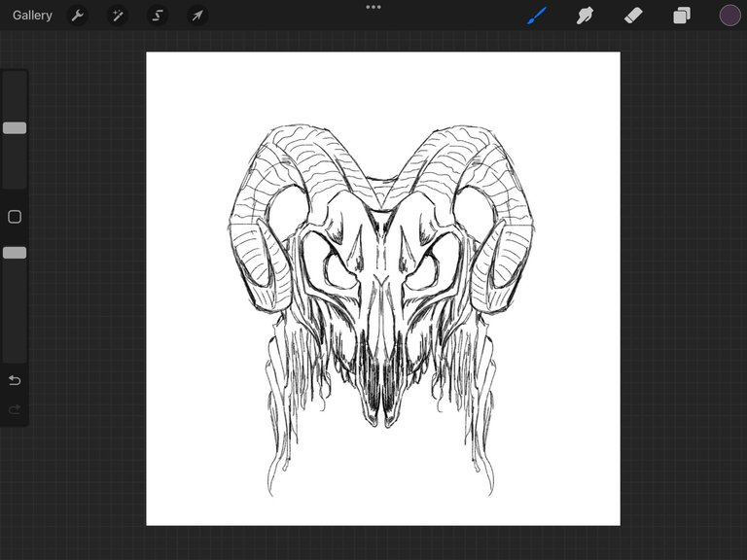
Task: Redo the last action
Action: [x=15, y=409]
